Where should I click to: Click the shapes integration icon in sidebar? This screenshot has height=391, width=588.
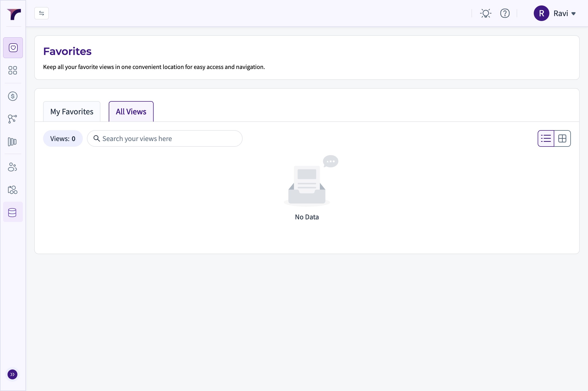click(12, 190)
